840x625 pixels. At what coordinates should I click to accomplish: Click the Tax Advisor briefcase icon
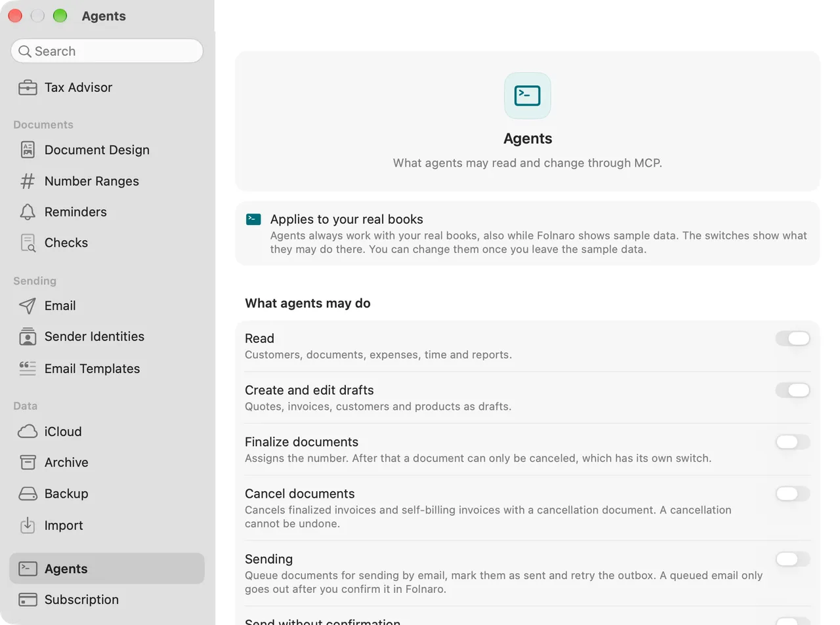pos(28,88)
